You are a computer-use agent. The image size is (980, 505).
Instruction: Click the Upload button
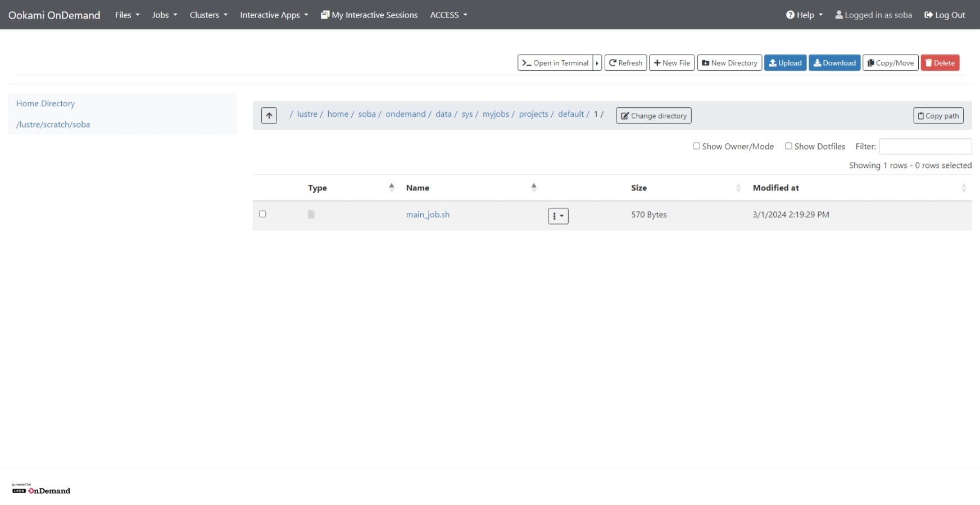click(785, 63)
